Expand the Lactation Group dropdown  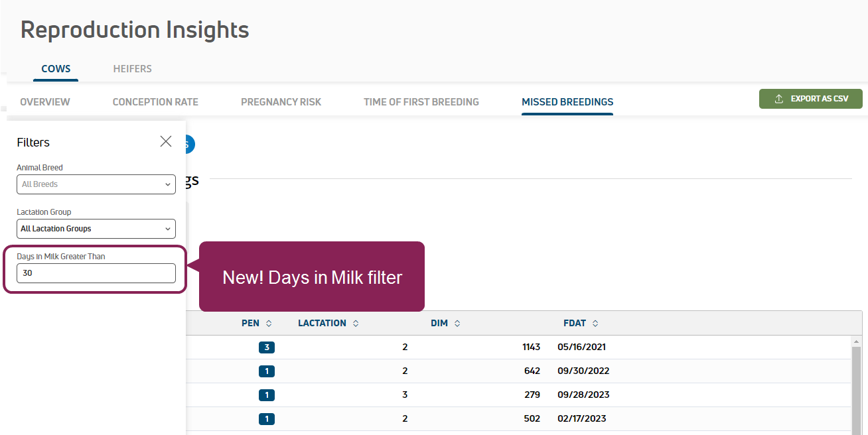tap(96, 229)
